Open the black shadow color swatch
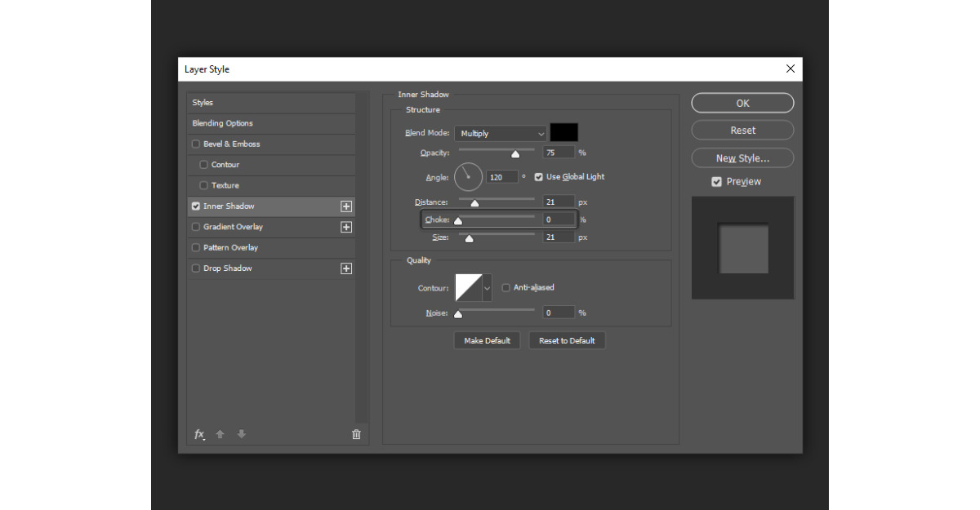This screenshot has height=510, width=980. click(x=563, y=132)
